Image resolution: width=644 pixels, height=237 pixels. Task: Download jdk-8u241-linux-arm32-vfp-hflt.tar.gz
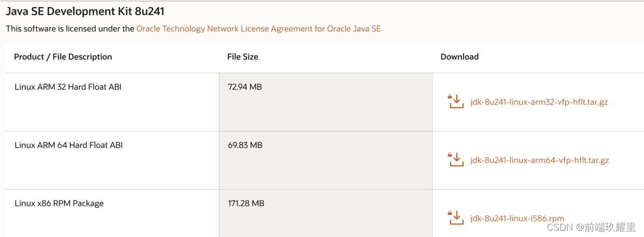coord(539,102)
